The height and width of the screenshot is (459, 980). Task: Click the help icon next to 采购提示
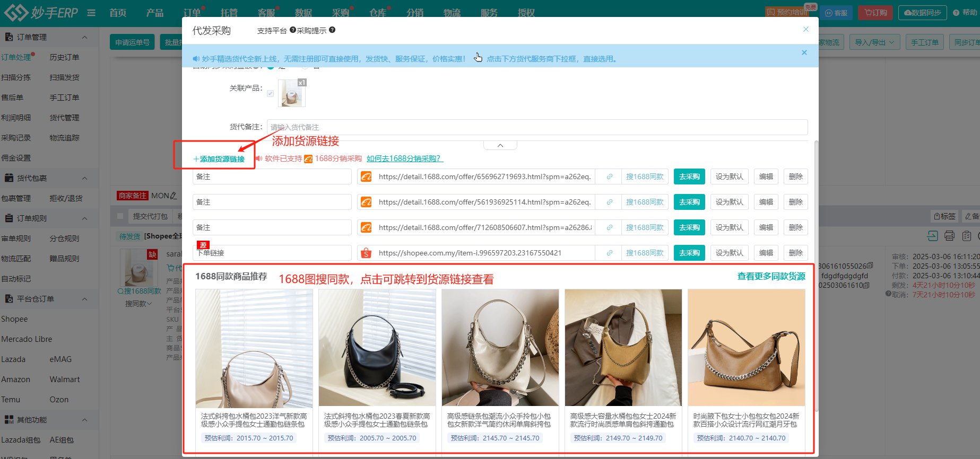tap(332, 30)
